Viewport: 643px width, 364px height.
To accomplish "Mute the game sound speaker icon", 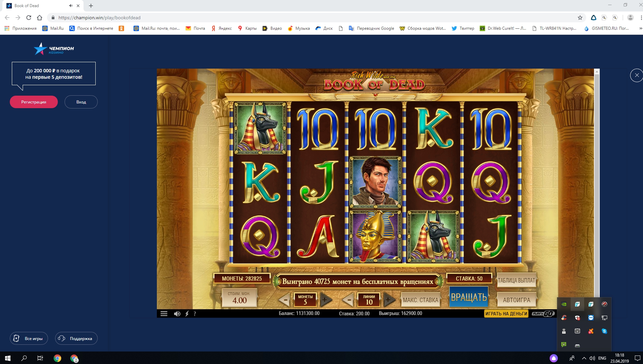I will pyautogui.click(x=177, y=314).
